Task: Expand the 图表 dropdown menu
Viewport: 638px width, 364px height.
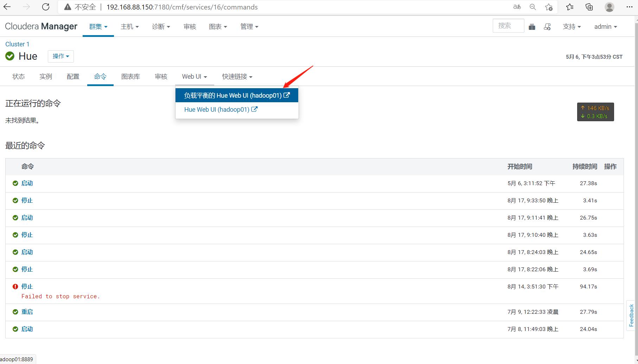Action: (218, 27)
